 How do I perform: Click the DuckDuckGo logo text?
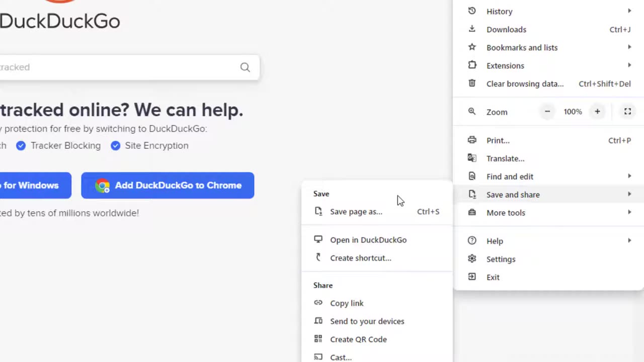[x=60, y=21]
